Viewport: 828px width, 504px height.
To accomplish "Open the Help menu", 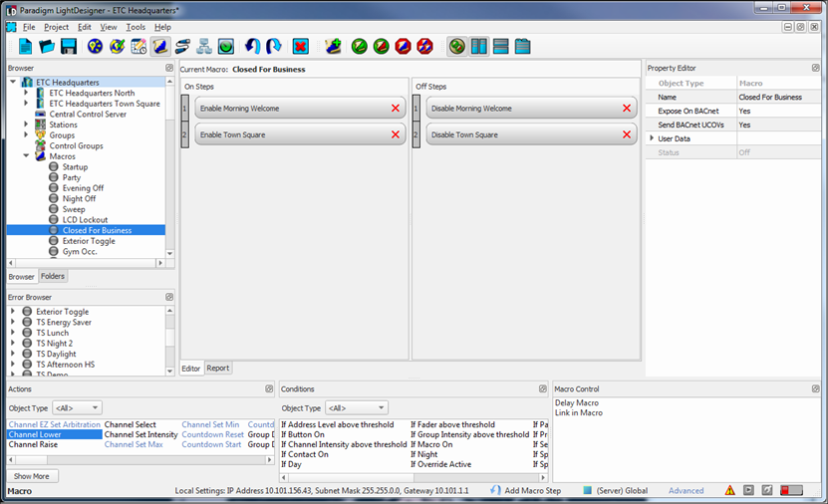I will [x=162, y=27].
